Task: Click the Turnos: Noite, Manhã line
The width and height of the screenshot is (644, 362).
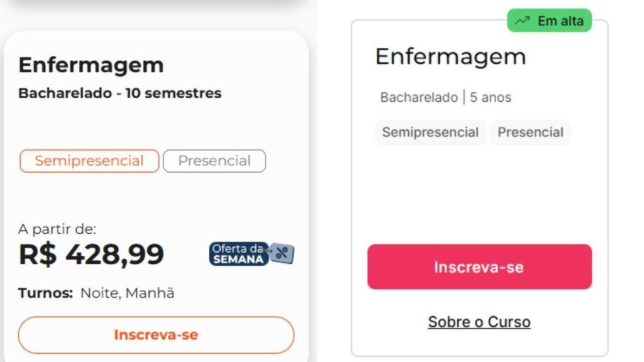Action: click(x=96, y=293)
